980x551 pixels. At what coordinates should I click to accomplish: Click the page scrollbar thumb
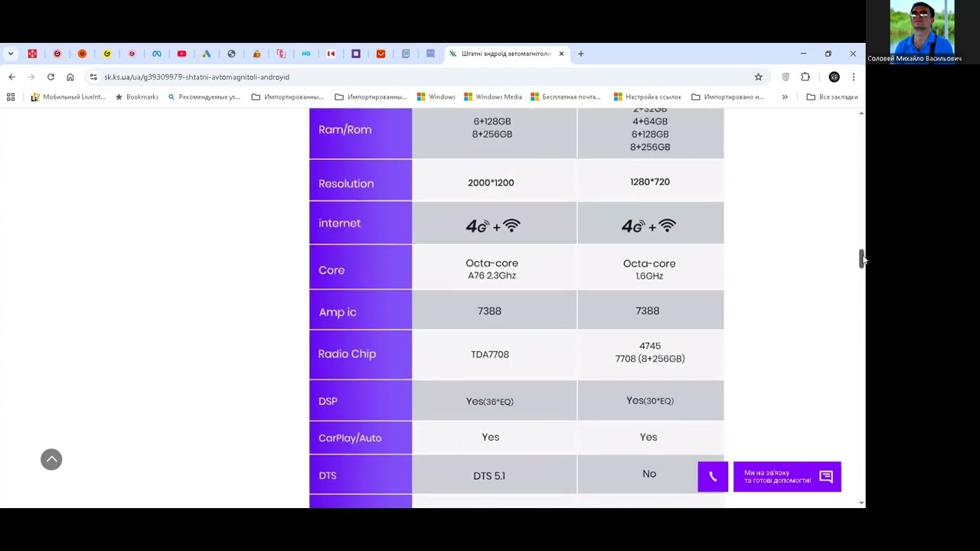(861, 258)
